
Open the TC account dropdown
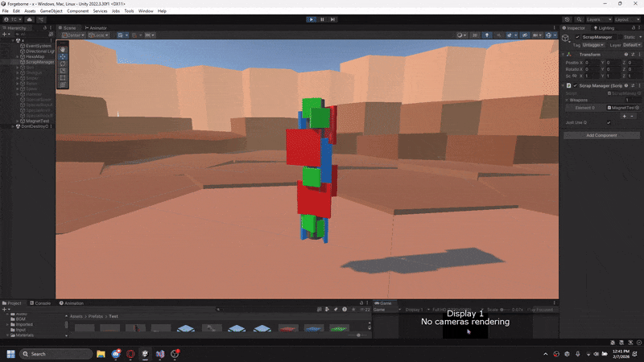click(x=12, y=19)
